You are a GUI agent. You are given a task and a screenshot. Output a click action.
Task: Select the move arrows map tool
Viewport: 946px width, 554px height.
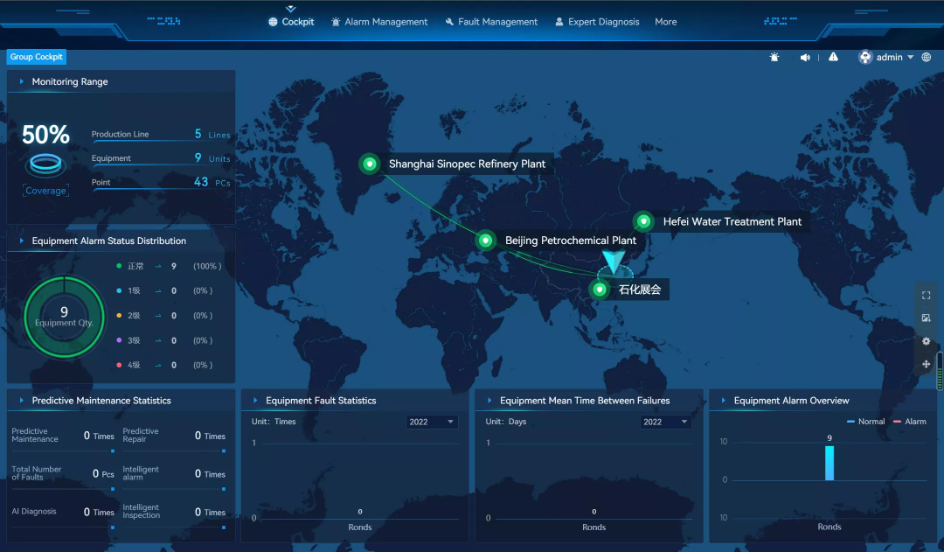pyautogui.click(x=926, y=364)
